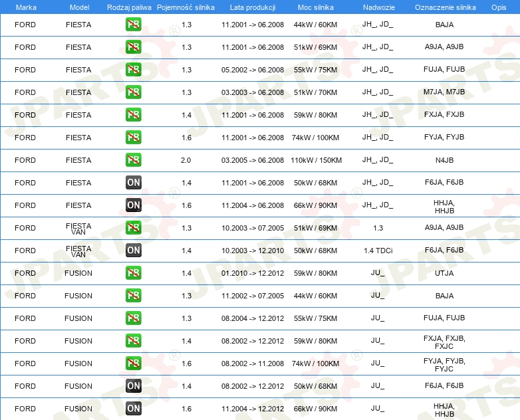Click petrol icon in M7JA, M7JB row

133,92
